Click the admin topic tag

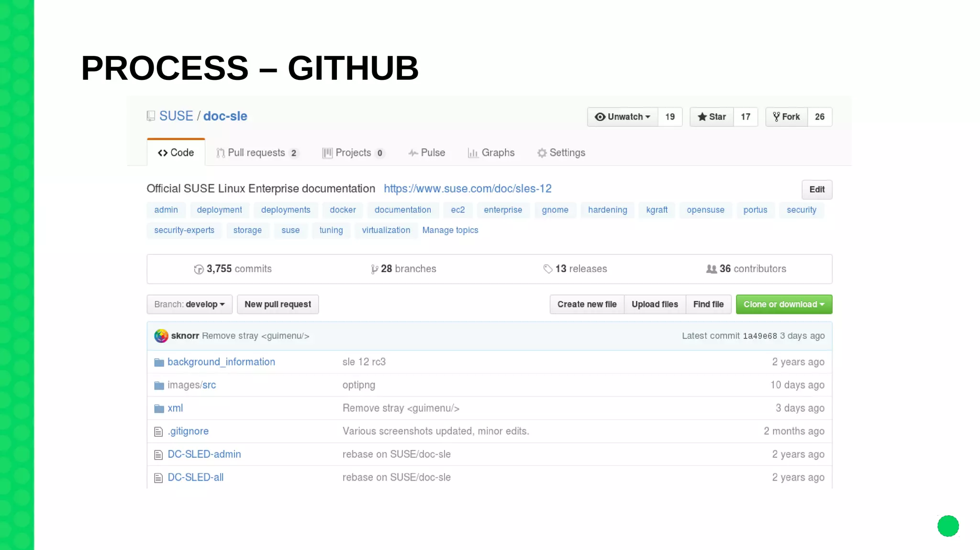click(x=166, y=210)
